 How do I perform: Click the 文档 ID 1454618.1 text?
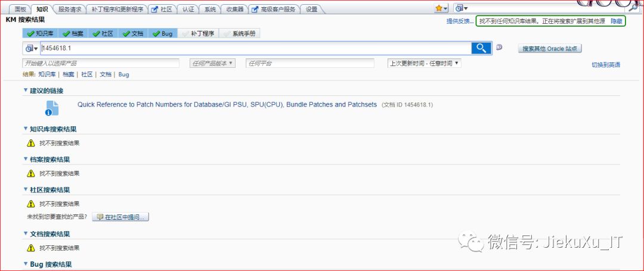(x=407, y=105)
